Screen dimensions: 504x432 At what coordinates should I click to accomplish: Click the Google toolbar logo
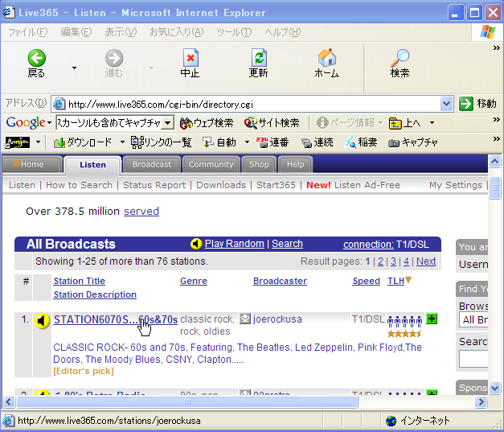[x=26, y=122]
